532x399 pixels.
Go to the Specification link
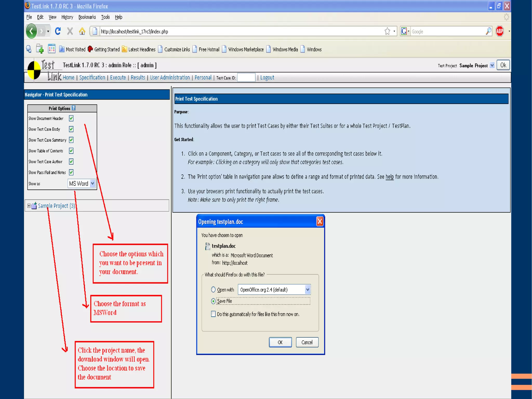92,77
